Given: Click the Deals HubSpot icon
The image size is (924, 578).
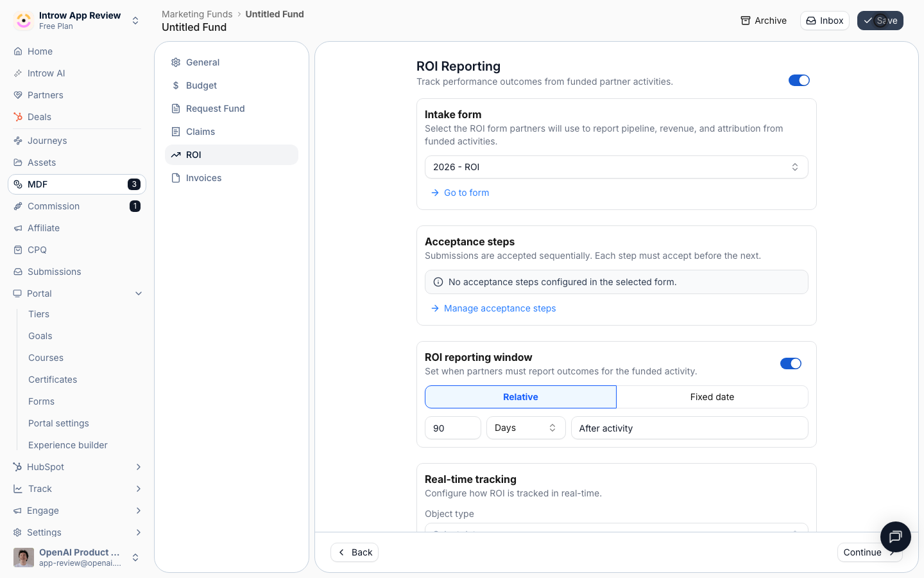Looking at the screenshot, I should click(18, 117).
